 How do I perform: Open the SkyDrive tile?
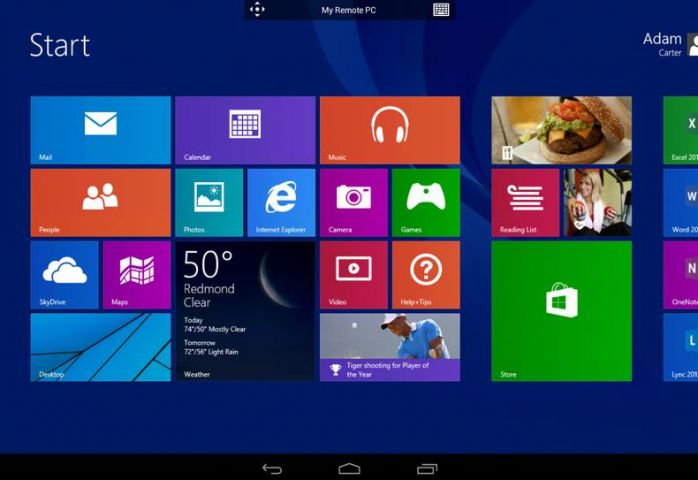point(64,275)
